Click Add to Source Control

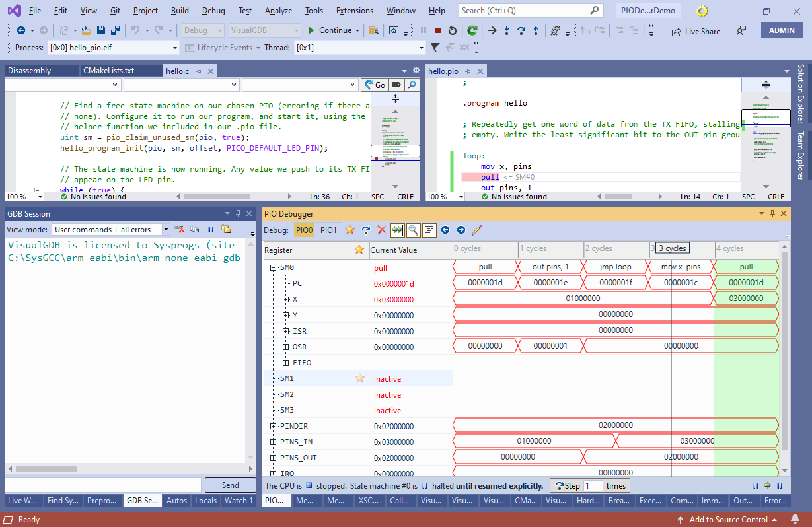(x=728, y=520)
